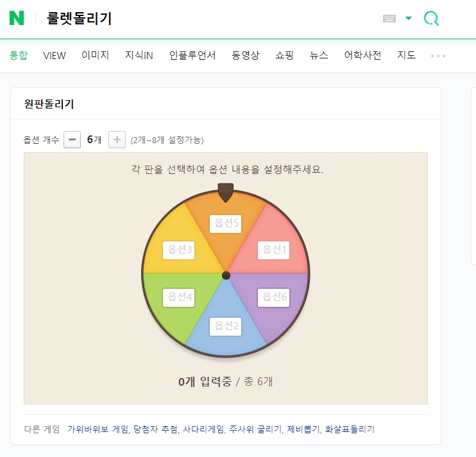
Task: Edit the 옵션5 label on orange segment
Action: tap(226, 224)
